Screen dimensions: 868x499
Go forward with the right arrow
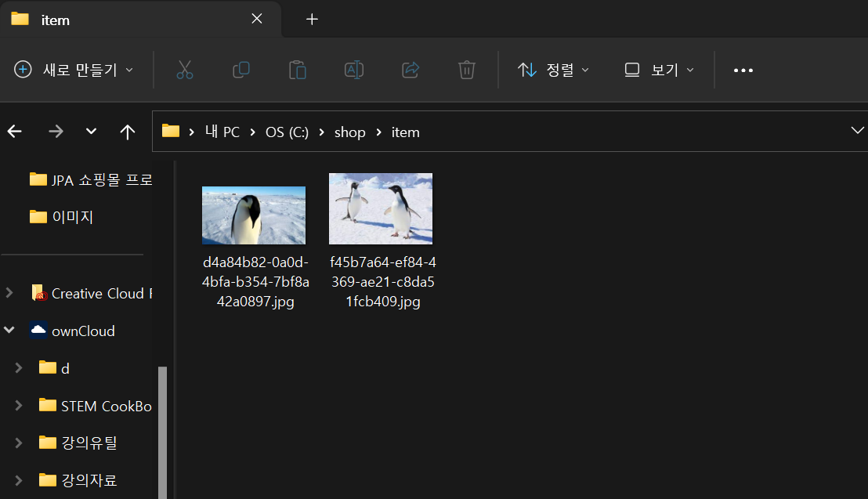[56, 132]
